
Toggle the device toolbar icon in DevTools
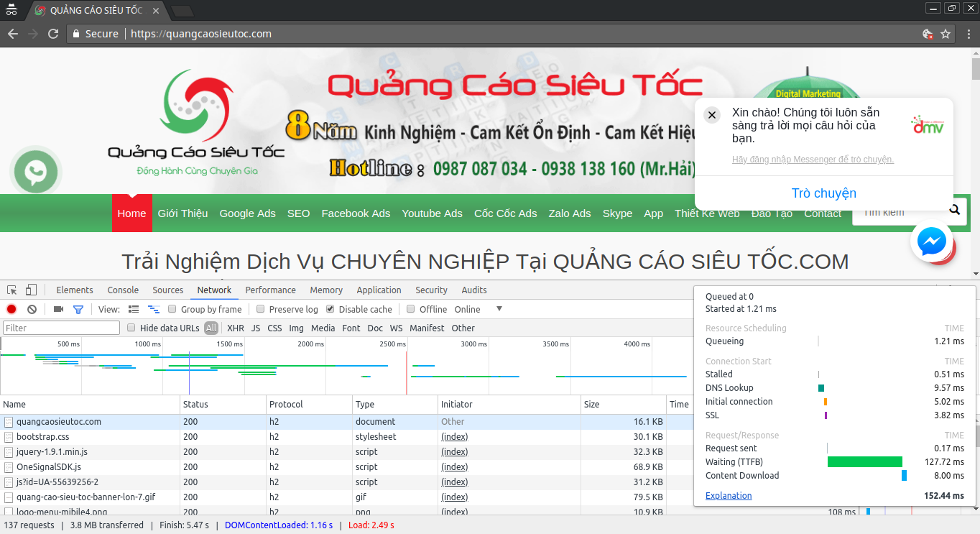31,290
